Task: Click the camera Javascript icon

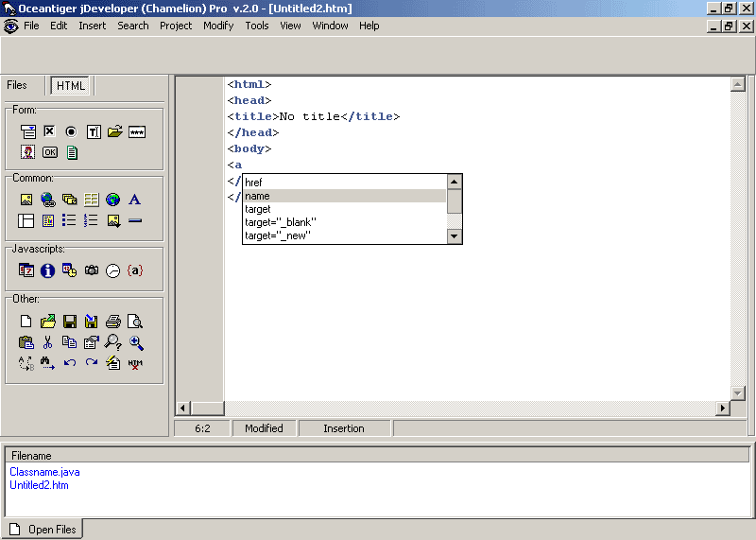Action: coord(92,270)
